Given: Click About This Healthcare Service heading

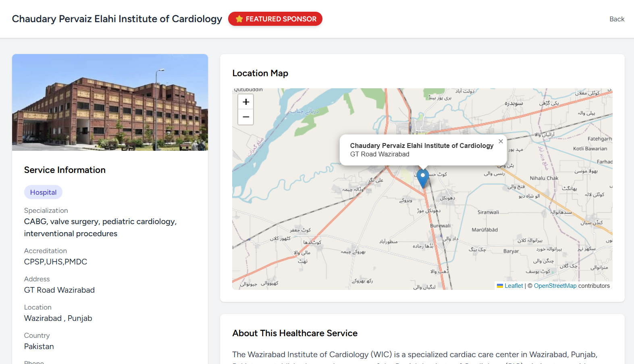Looking at the screenshot, I should click(x=295, y=333).
